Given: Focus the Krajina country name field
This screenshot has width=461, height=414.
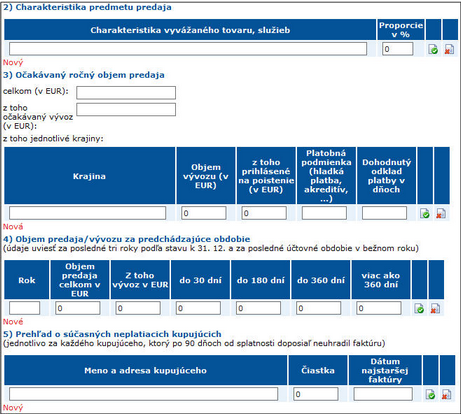Looking at the screenshot, I should click(87, 213).
